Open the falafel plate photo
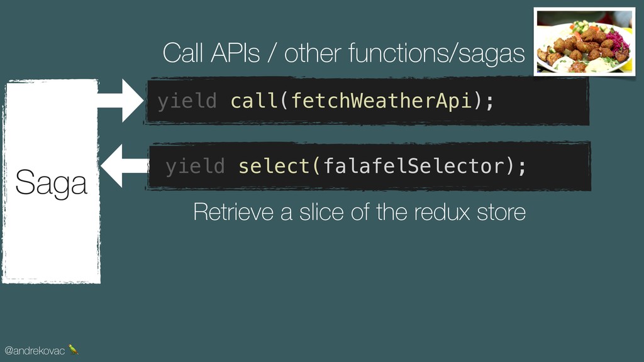Viewport: 644px width, 362px height. 584,41
